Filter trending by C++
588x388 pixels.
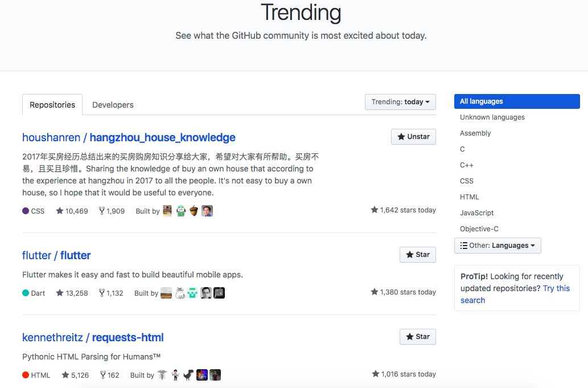point(467,165)
